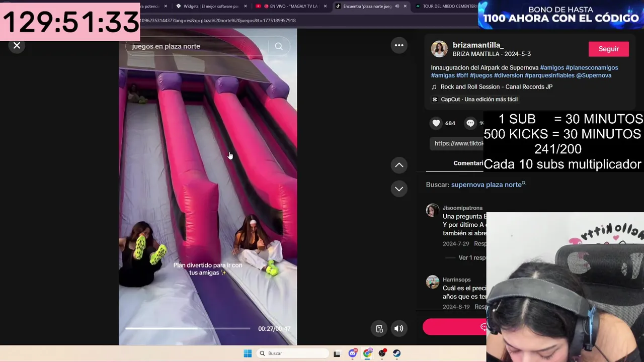Screen dimensions: 644x362
Task: Open Harrinsops username
Action: tap(457, 280)
